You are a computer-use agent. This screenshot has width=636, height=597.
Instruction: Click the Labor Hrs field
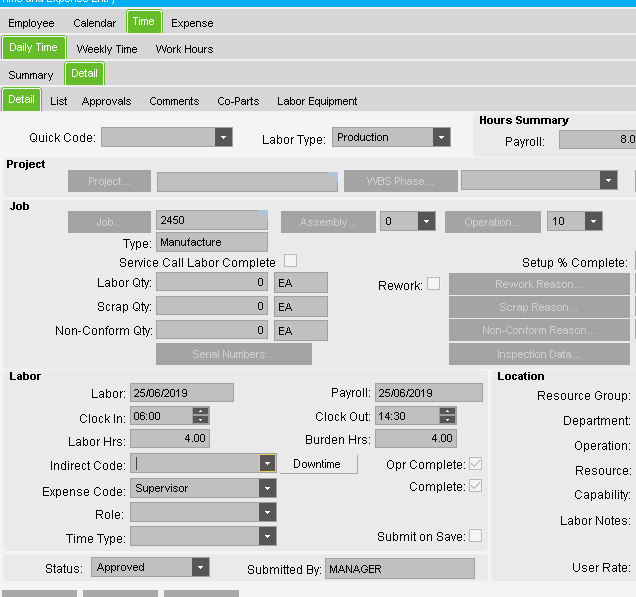click(x=170, y=438)
